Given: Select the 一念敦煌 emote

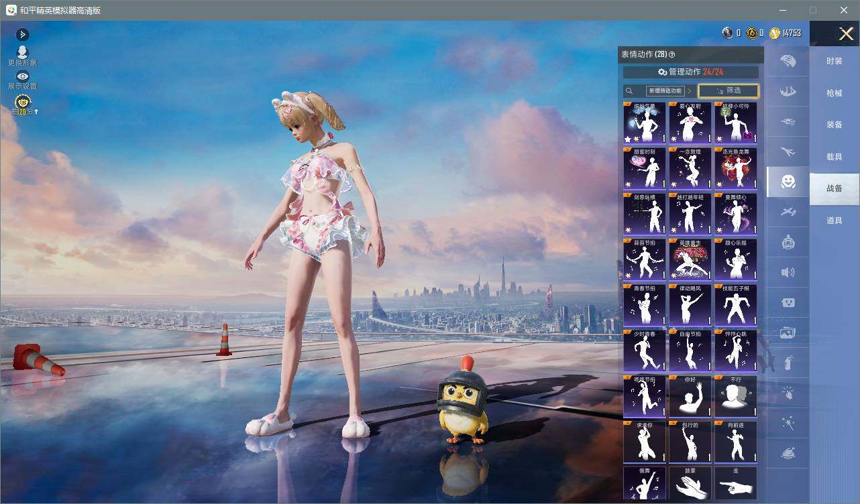Looking at the screenshot, I should click(x=690, y=168).
